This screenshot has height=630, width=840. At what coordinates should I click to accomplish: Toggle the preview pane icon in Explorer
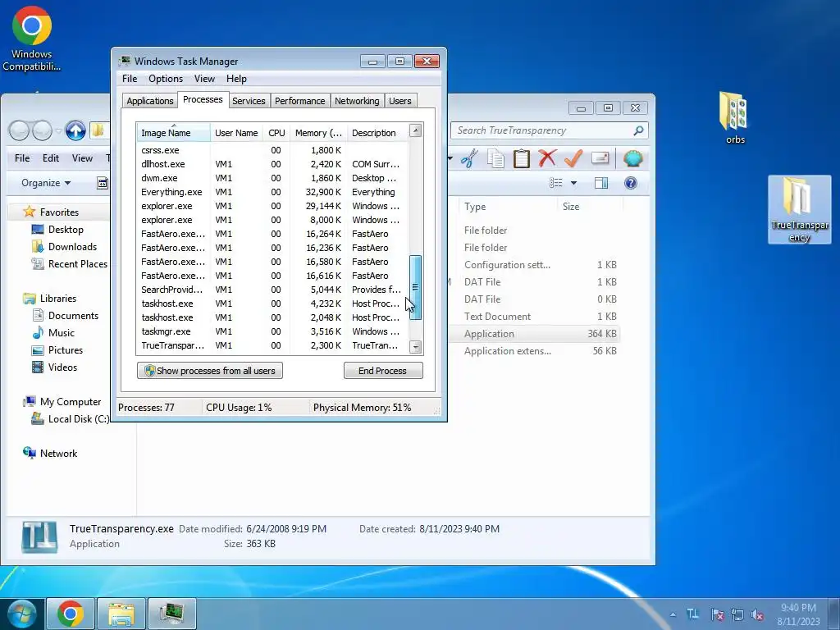(x=601, y=183)
